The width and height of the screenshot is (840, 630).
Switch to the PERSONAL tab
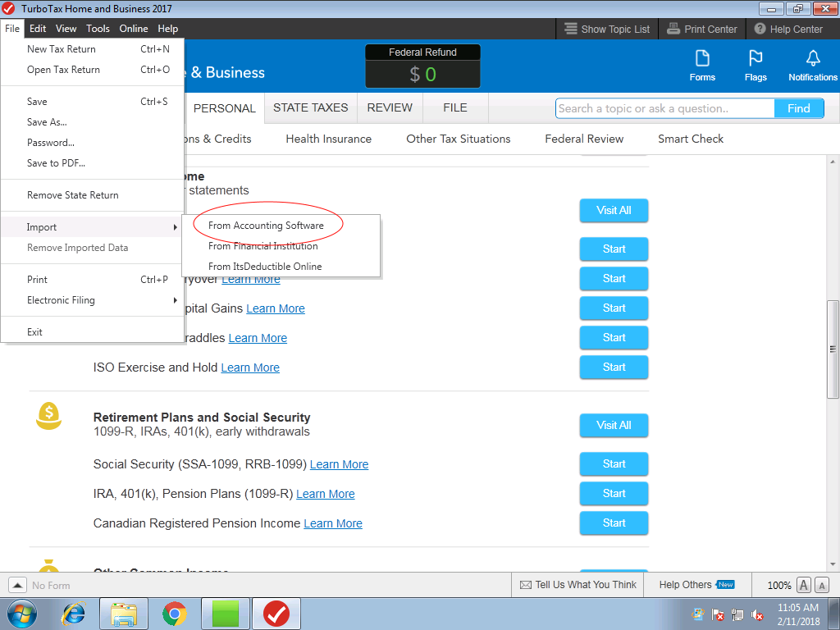click(225, 108)
